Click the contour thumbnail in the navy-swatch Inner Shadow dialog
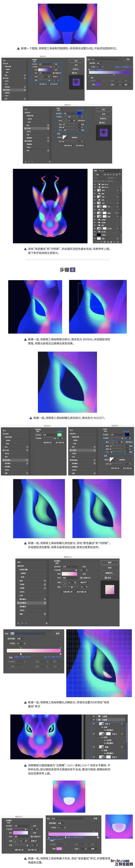The height and width of the screenshot is (868, 135). click(112, 459)
